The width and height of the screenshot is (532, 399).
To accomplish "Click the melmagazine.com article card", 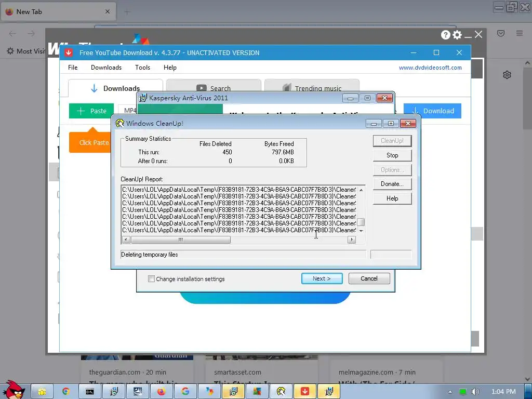I will (386, 370).
